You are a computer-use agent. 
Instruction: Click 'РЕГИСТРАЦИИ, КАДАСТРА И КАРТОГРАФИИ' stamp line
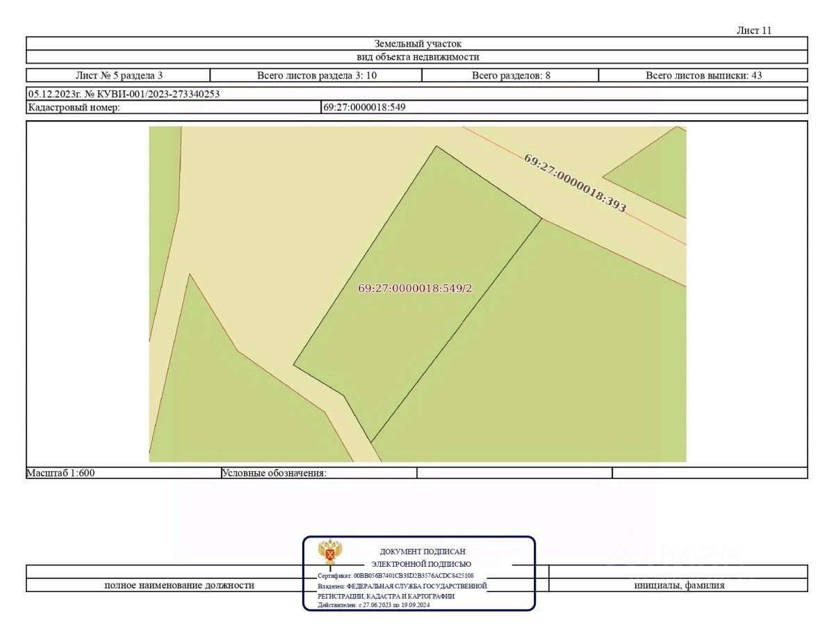coord(386,596)
